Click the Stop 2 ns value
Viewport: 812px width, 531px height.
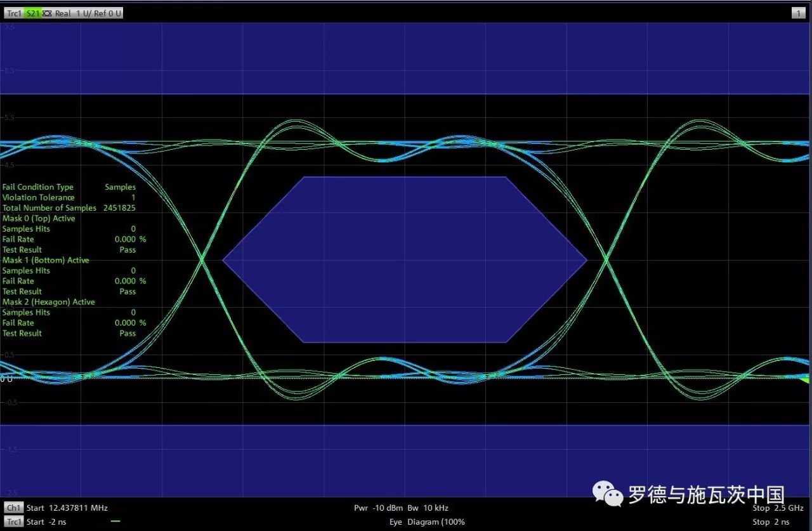[x=771, y=522]
